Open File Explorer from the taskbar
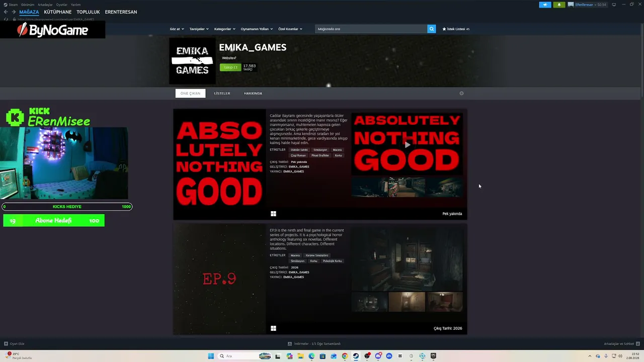This screenshot has height=362, width=644. [x=300, y=356]
